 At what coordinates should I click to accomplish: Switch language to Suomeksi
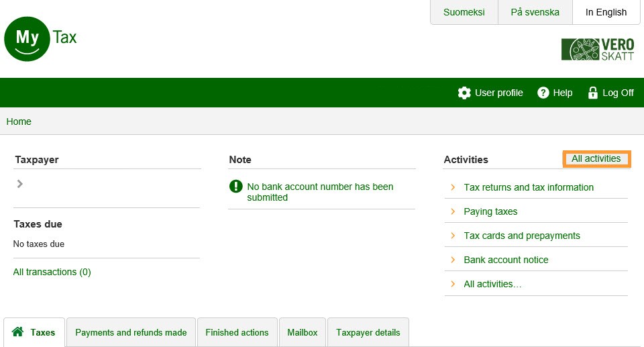(464, 12)
